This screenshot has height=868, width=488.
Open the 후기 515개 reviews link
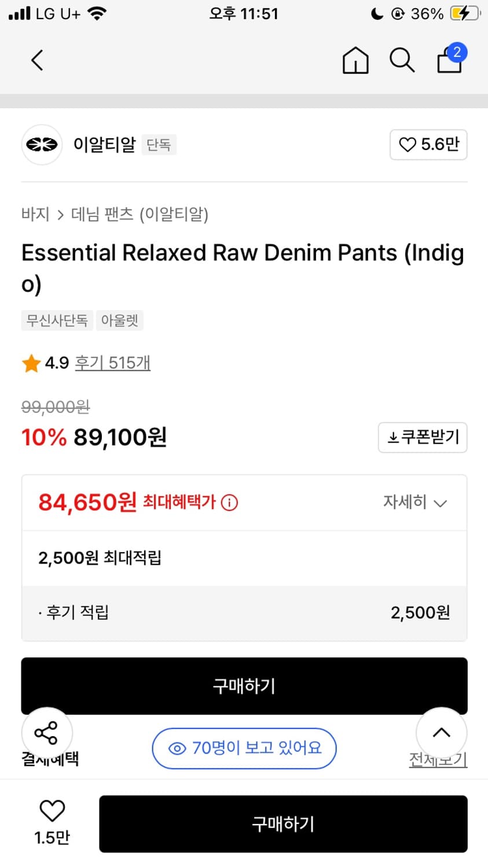pyautogui.click(x=113, y=363)
